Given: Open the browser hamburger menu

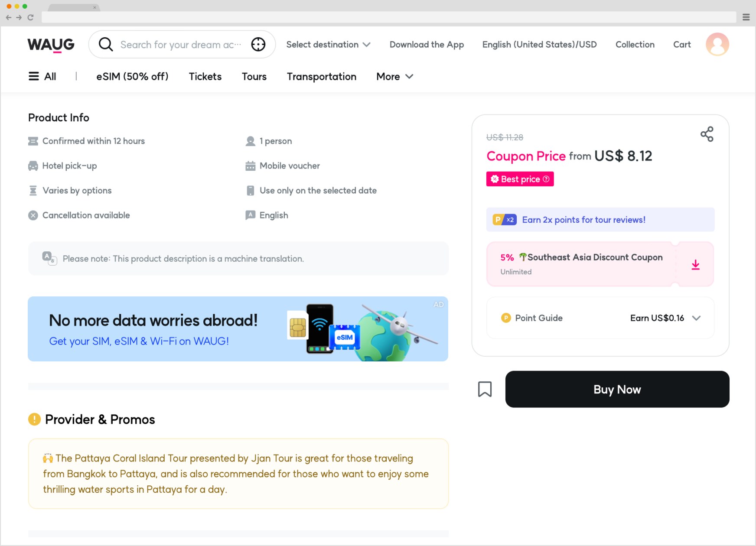Looking at the screenshot, I should click(x=746, y=17).
